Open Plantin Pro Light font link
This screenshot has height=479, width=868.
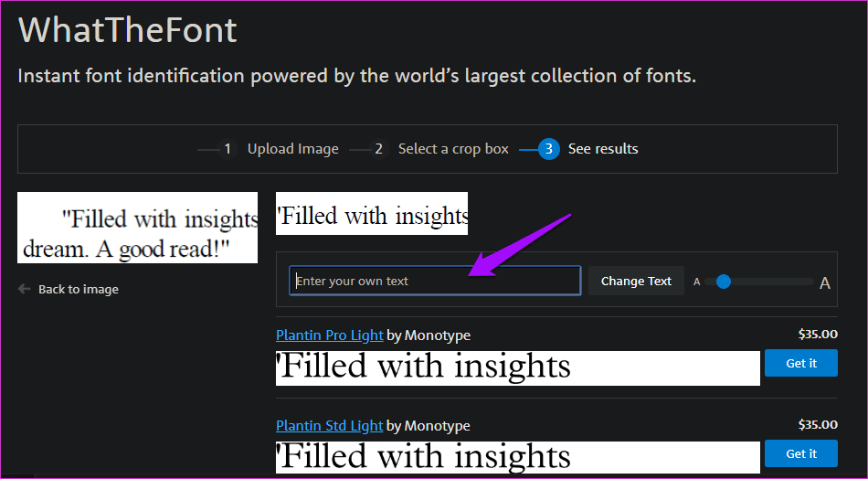(x=330, y=335)
